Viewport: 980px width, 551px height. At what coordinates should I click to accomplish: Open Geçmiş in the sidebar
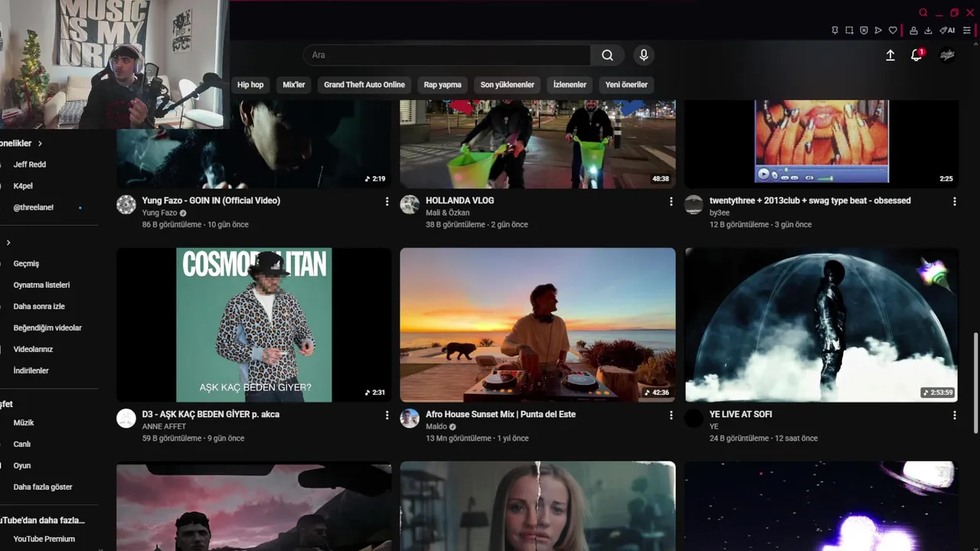[26, 263]
